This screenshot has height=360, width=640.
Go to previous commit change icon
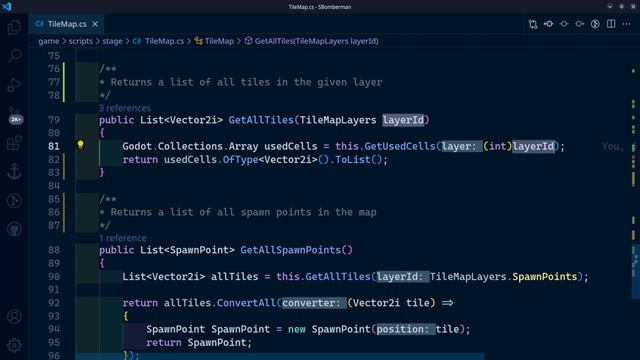548,24
